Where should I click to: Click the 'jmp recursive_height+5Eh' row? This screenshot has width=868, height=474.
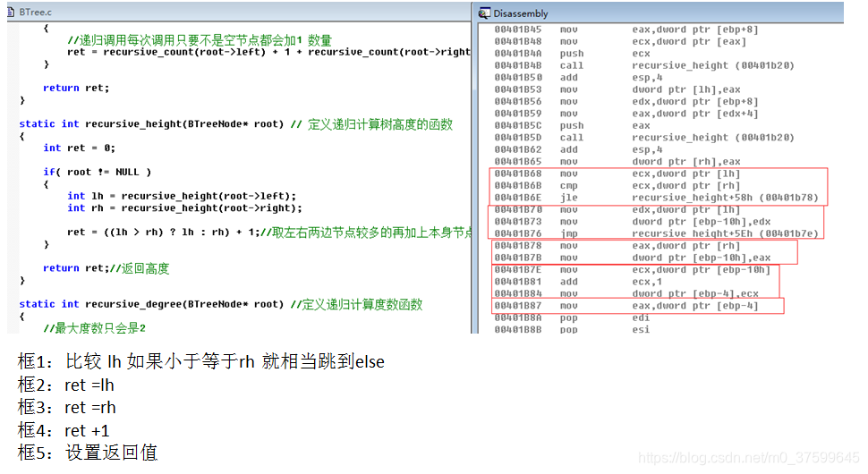[656, 233]
